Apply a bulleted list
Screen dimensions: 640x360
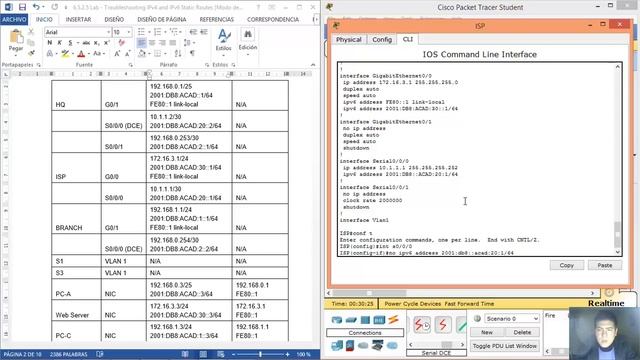coord(141,32)
